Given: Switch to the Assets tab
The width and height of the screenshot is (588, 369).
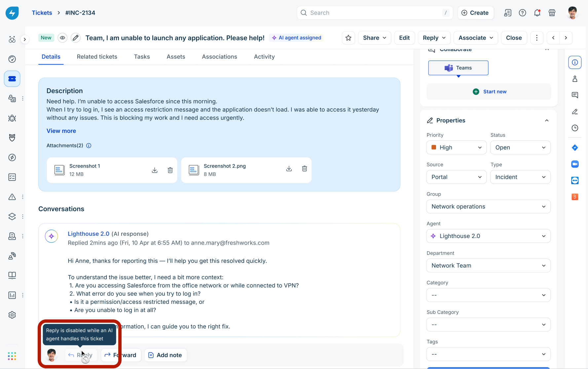Looking at the screenshot, I should point(176,57).
